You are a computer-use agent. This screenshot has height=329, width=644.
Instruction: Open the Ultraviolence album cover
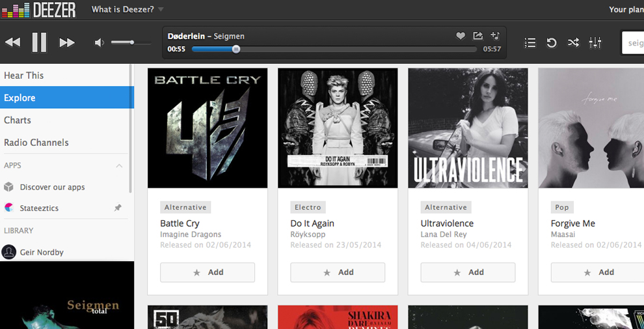(x=468, y=128)
